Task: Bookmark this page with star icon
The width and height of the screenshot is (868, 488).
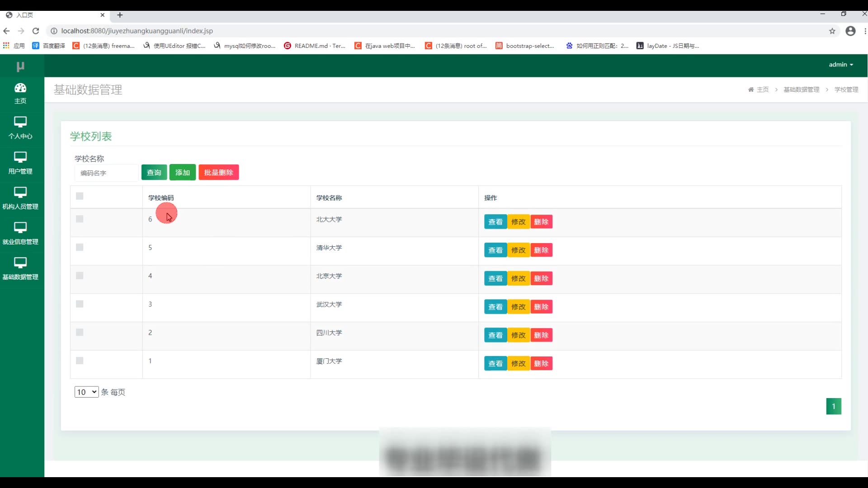Action: pos(832,31)
